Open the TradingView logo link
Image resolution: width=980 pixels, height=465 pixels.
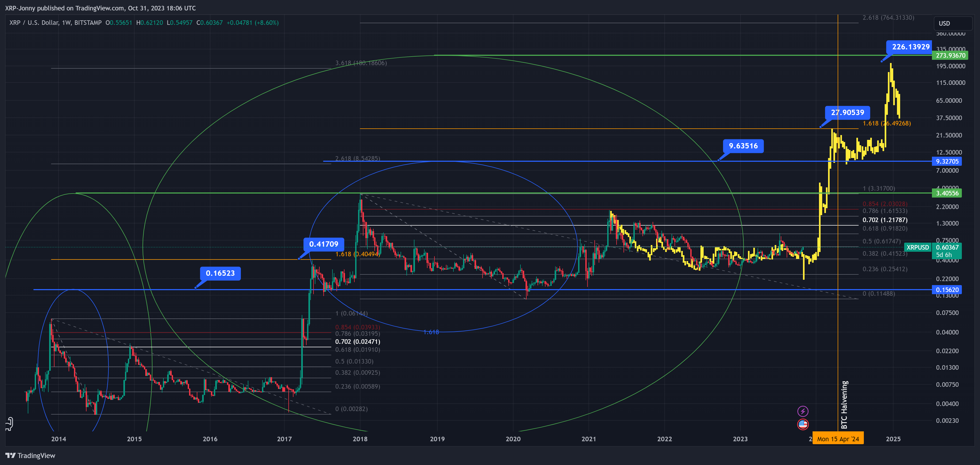pyautogui.click(x=30, y=455)
